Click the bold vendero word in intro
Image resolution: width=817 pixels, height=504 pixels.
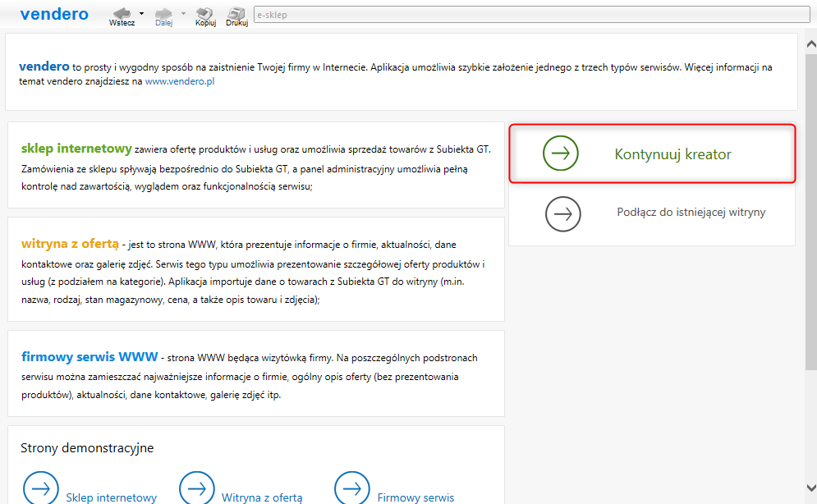pyautogui.click(x=44, y=66)
